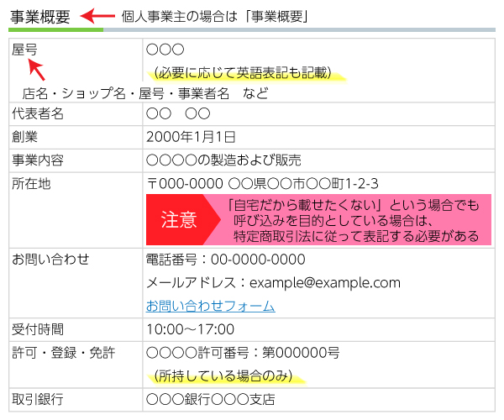The width and height of the screenshot is (504, 420).
Task: Open the お問い合わせフォーム link
Action: 210,306
